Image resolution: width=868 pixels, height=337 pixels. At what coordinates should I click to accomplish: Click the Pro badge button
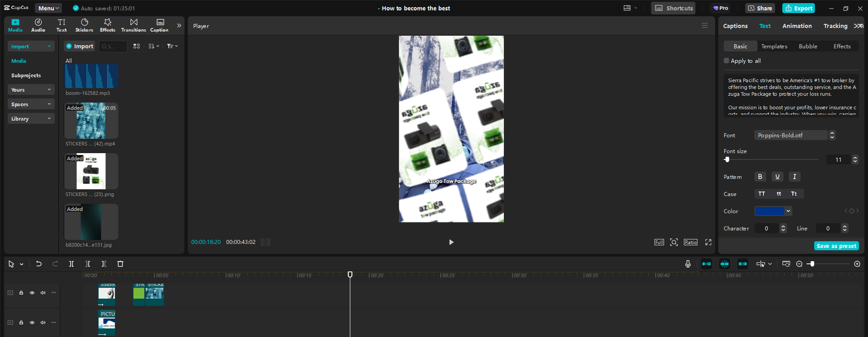tap(720, 8)
